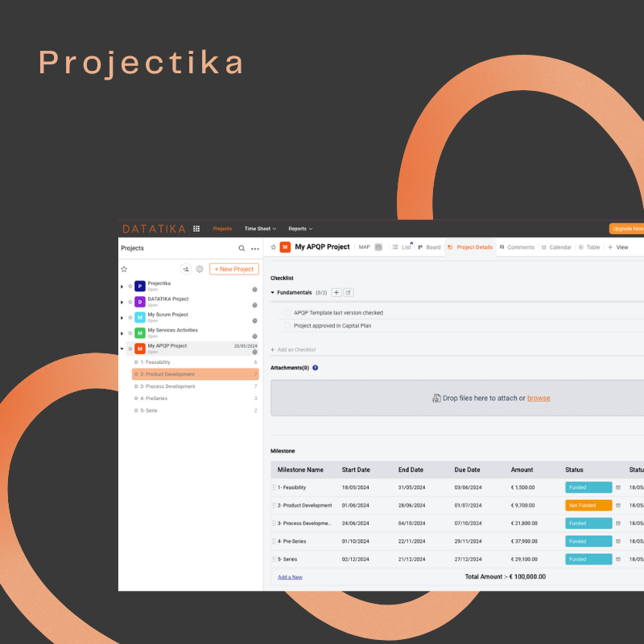This screenshot has width=644, height=644.
Task: Collapse the Fundamentals checklist section
Action: tap(272, 293)
